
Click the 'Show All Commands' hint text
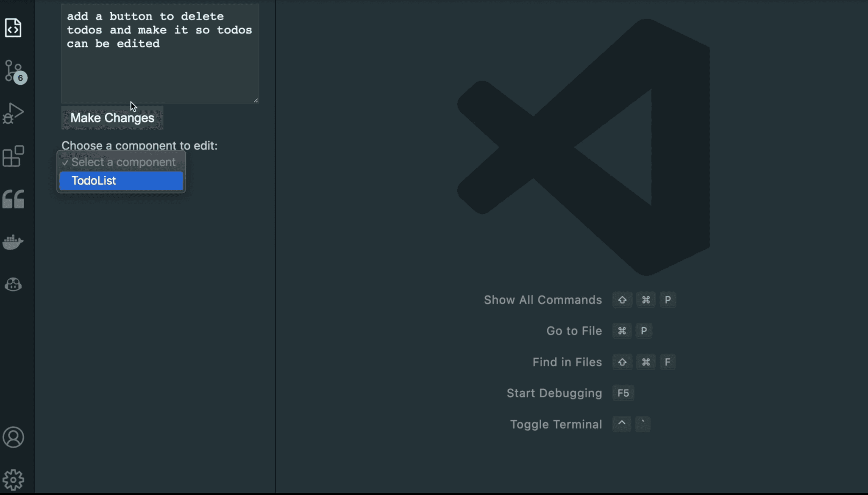pyautogui.click(x=543, y=300)
